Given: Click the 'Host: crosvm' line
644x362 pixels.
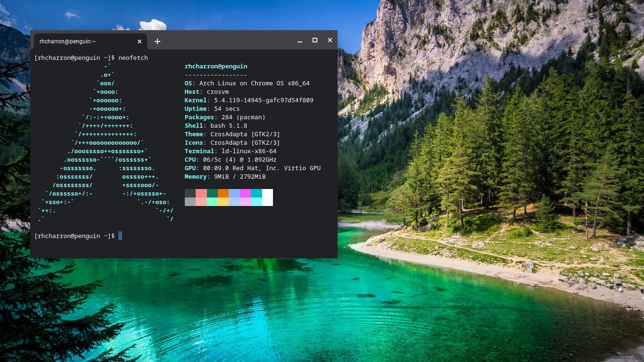Looking at the screenshot, I should pos(206,92).
